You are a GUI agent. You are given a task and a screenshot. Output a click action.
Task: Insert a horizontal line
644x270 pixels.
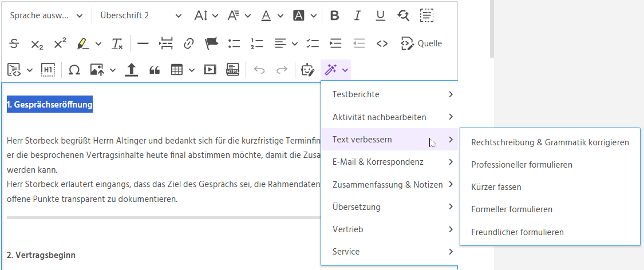click(143, 43)
